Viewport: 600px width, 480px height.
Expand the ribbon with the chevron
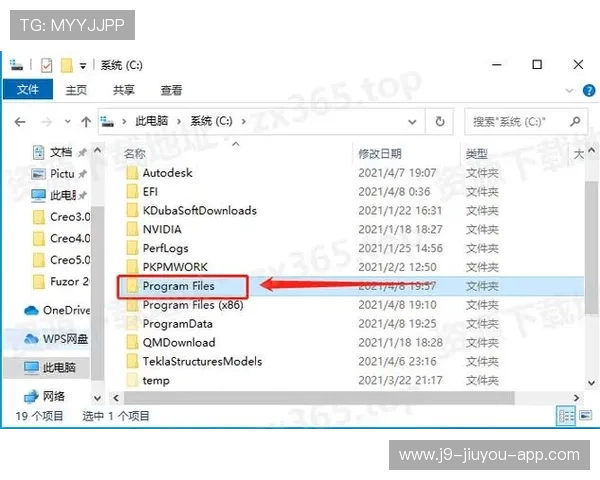tap(569, 91)
